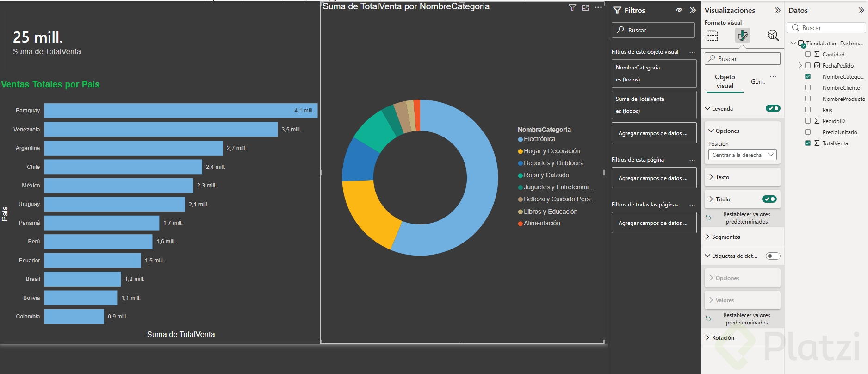Viewport: 868px width, 374px height.
Task: Open the analytics magnifier icon
Action: [x=773, y=35]
